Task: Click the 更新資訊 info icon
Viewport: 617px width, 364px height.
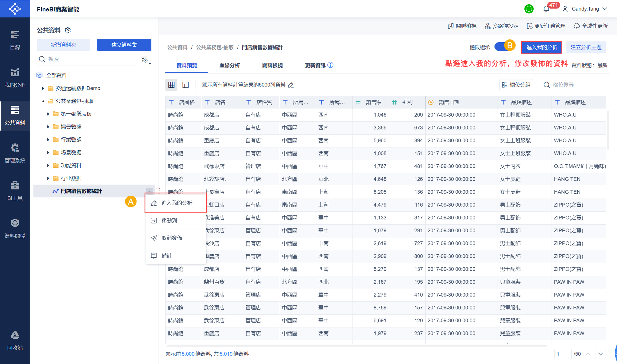Action: [330, 65]
